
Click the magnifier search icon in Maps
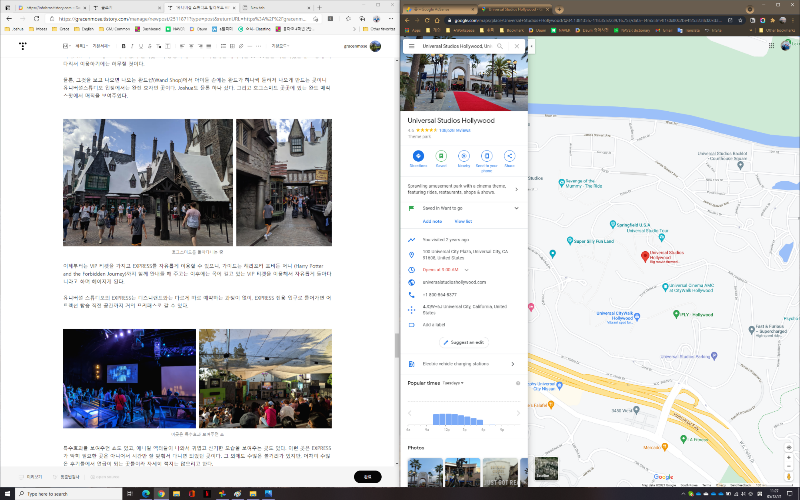coord(500,46)
